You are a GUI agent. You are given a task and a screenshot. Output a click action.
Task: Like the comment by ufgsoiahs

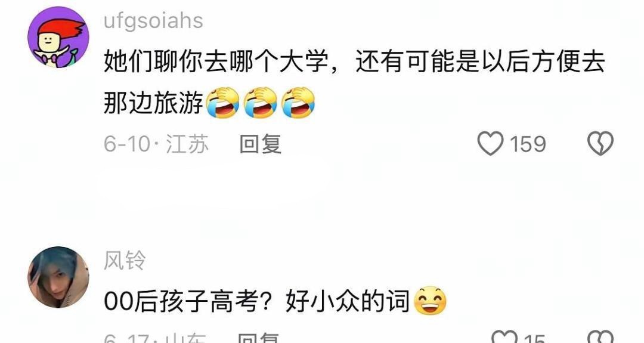pos(490,143)
